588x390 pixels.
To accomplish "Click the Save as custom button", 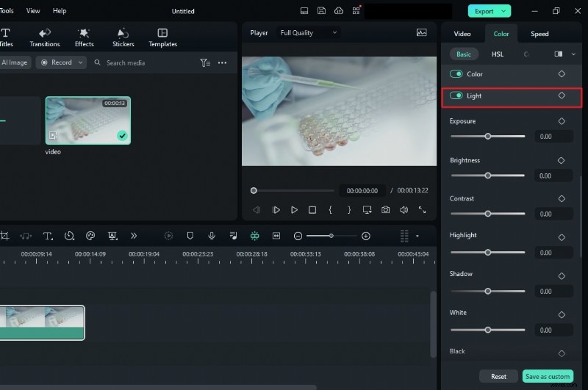I will 547,376.
